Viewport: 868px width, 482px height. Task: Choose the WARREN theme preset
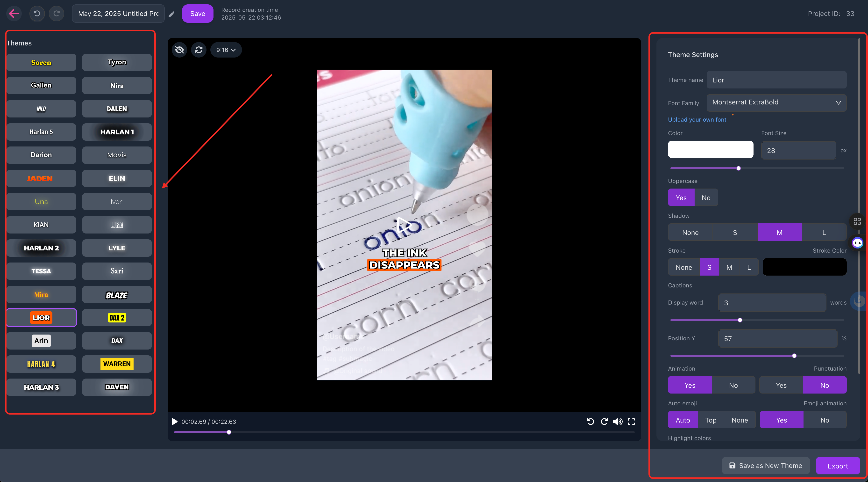pyautogui.click(x=117, y=364)
